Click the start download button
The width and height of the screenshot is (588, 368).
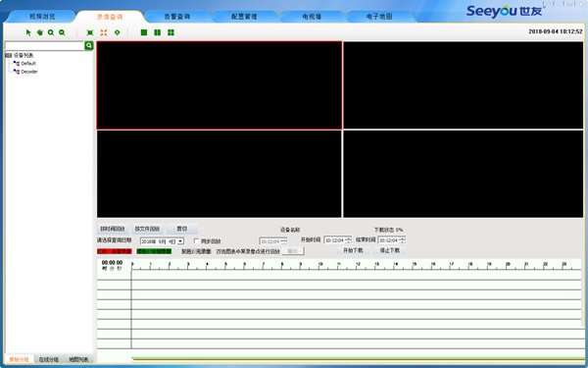pyautogui.click(x=353, y=250)
